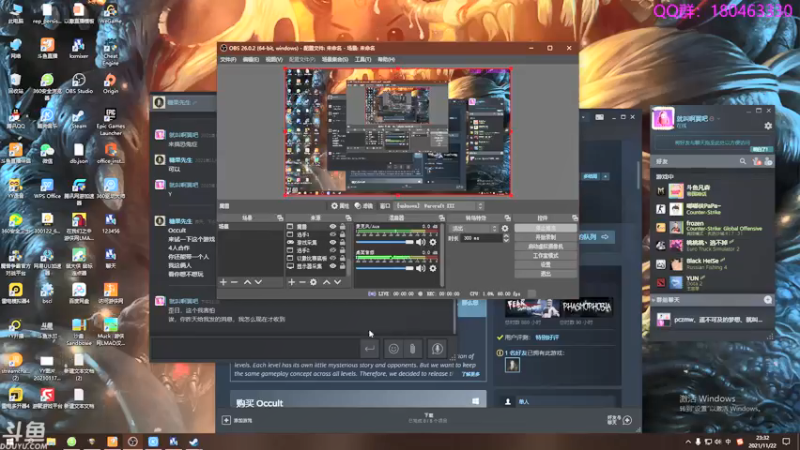Toggle visibility eye of fifth source row
The width and height of the screenshot is (800, 450).
point(333,258)
